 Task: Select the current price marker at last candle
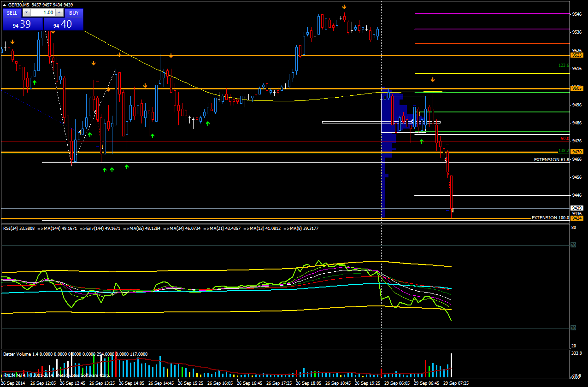(452, 211)
